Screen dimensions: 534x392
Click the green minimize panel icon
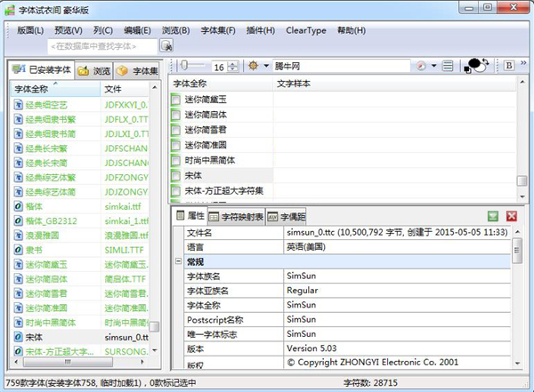[x=493, y=216]
